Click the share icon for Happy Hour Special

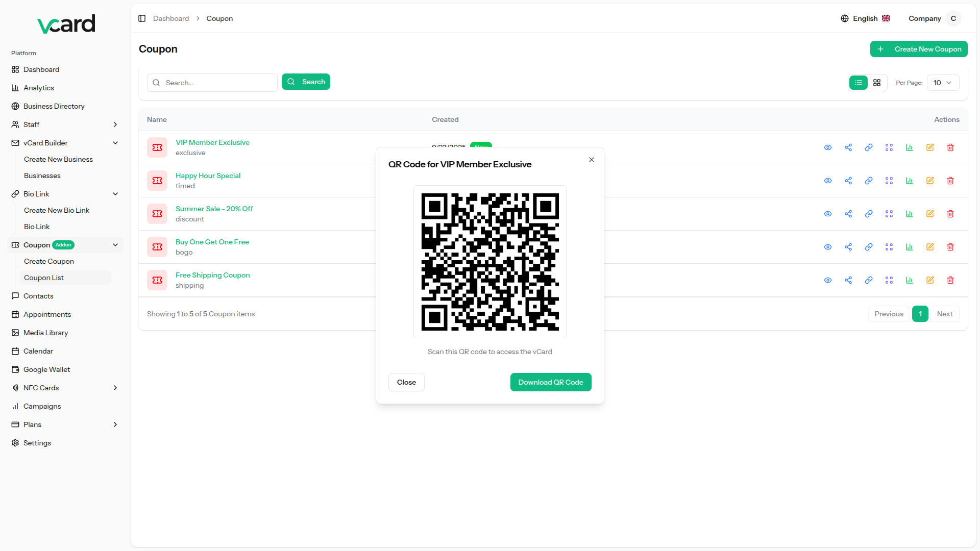(848, 181)
